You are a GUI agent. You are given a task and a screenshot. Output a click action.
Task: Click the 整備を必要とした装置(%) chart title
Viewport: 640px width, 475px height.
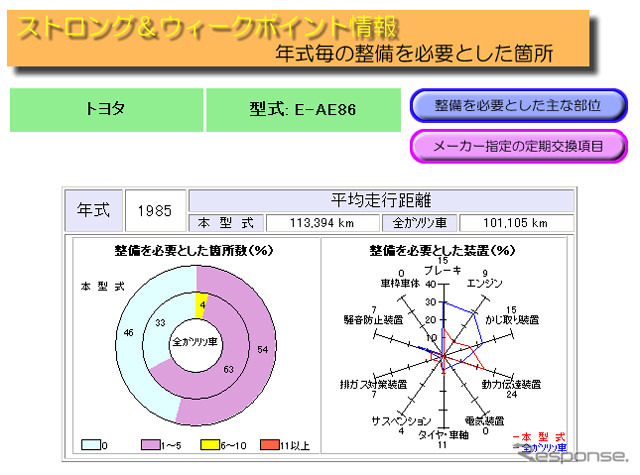pos(442,251)
